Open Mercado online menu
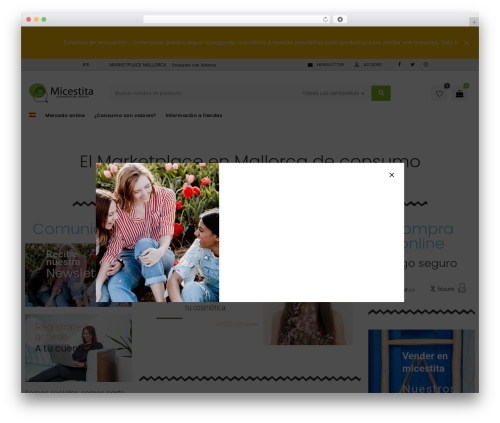This screenshot has width=500, height=423. coord(65,115)
